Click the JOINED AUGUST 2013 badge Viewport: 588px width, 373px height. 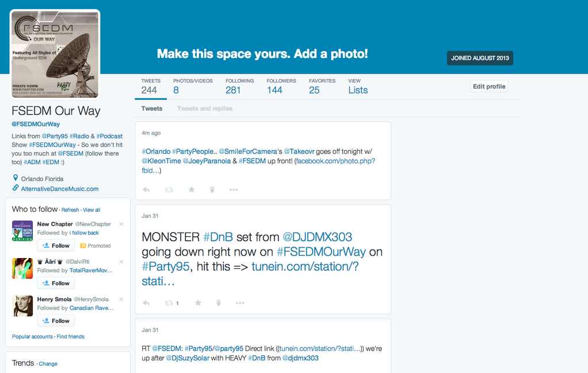480,58
